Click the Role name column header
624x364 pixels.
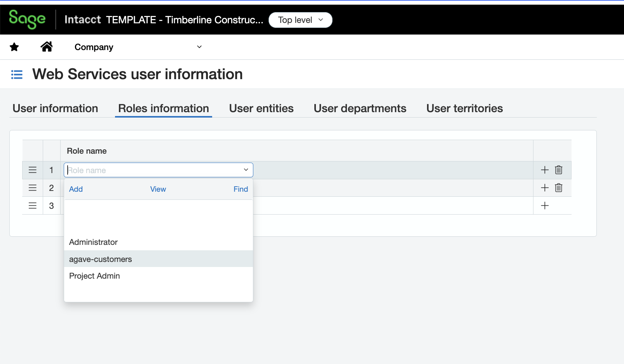point(87,151)
